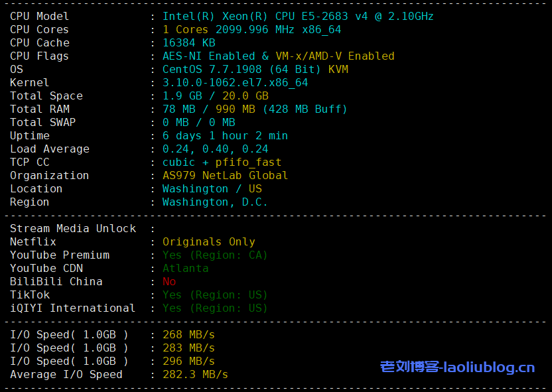552x392 pixels.
Task: Click the YouTube Premium region CA result
Action: 215,255
